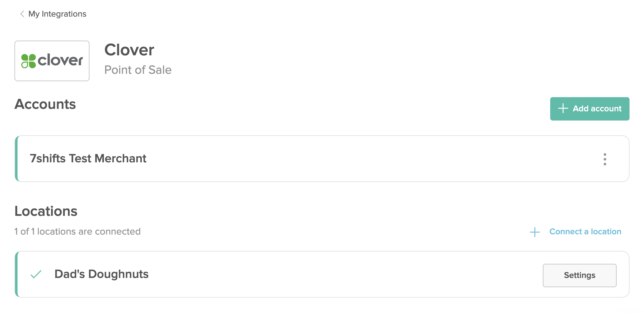Go back to My Integrations
644x313 pixels.
tap(57, 14)
